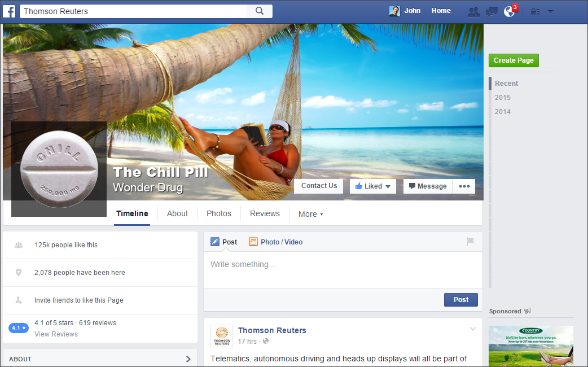The height and width of the screenshot is (367, 588).
Task: Expand the More tab dropdown
Action: tap(310, 214)
